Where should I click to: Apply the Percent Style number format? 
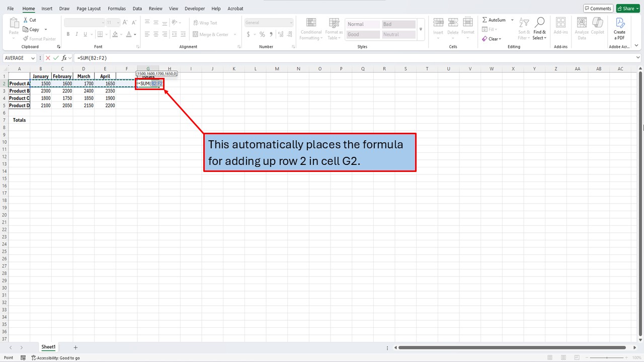tap(262, 34)
